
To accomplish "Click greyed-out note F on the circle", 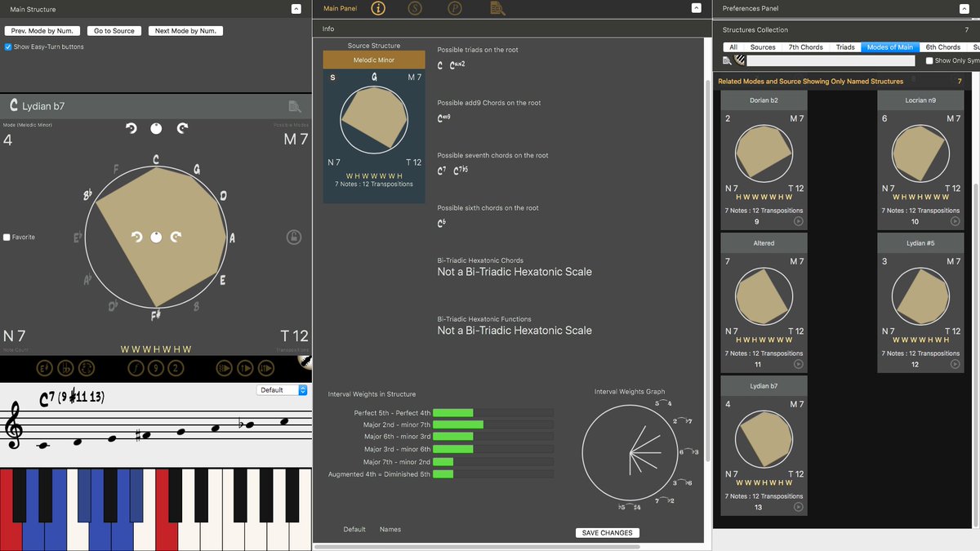I will click(116, 170).
